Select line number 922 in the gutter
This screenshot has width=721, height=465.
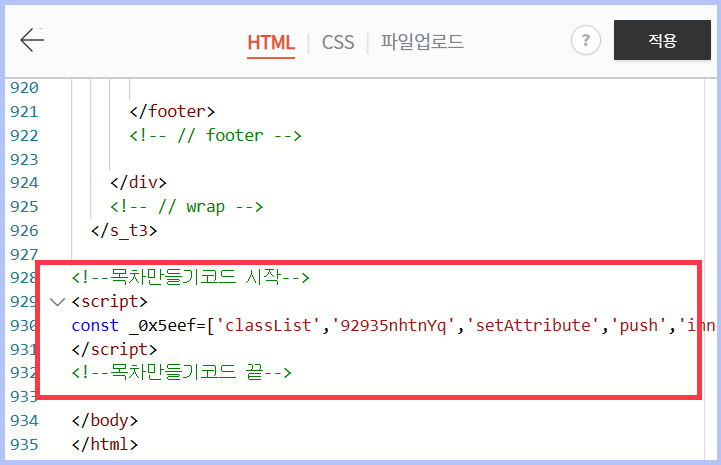pos(24,135)
